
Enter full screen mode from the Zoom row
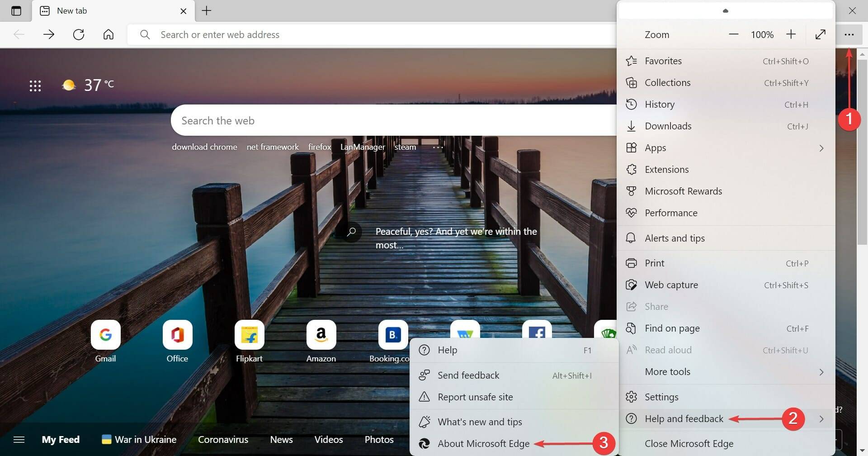click(x=821, y=34)
